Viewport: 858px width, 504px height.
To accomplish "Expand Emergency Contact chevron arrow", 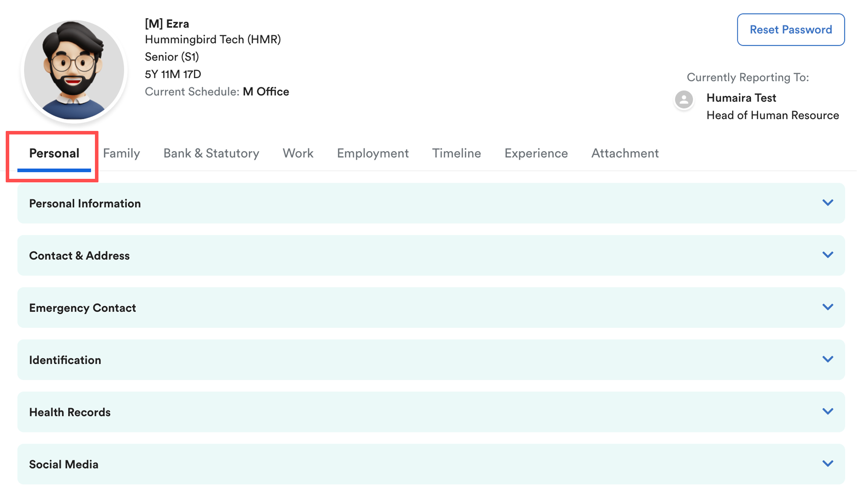I will pyautogui.click(x=827, y=308).
